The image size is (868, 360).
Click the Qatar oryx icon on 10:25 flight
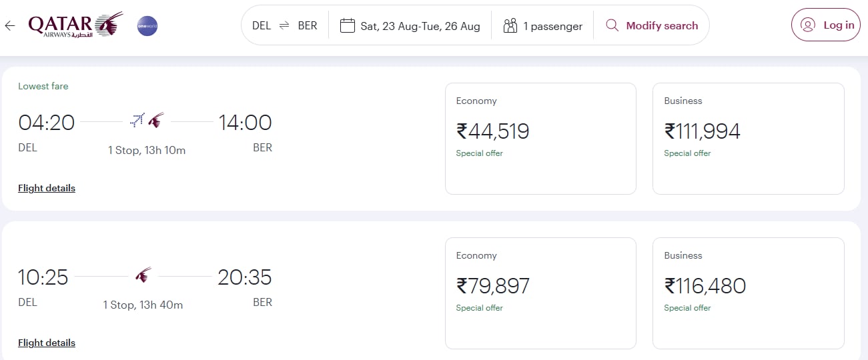click(143, 275)
